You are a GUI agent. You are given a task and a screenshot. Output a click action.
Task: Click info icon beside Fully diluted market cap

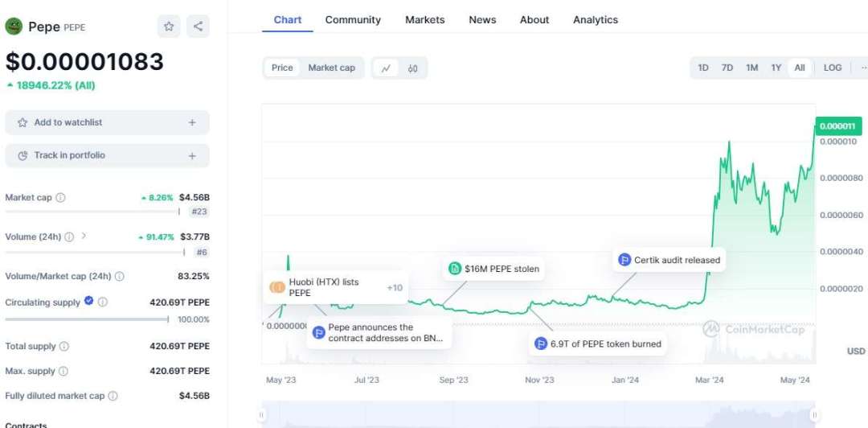[x=113, y=396]
